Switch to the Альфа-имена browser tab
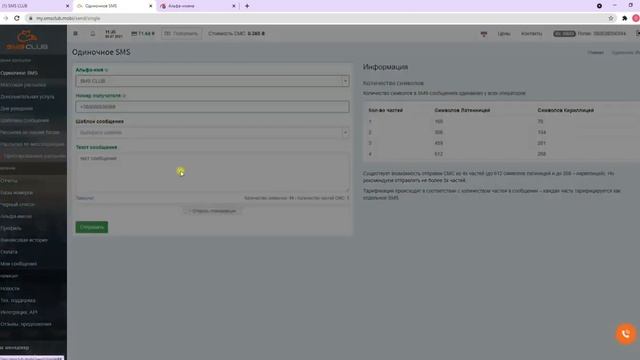The height and width of the screenshot is (360, 640). 198,6
